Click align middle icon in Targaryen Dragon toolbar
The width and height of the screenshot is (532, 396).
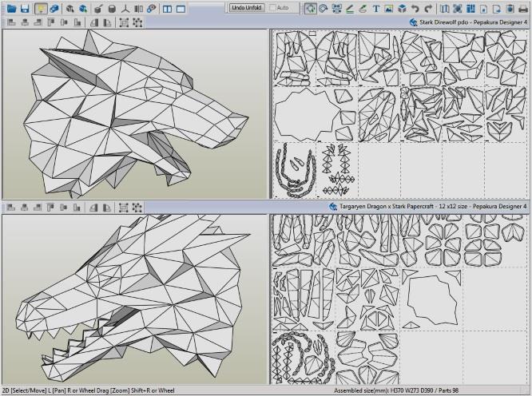pos(63,207)
